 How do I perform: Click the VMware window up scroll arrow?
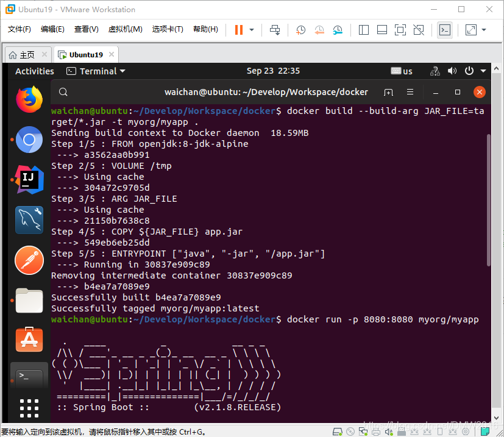(497, 68)
